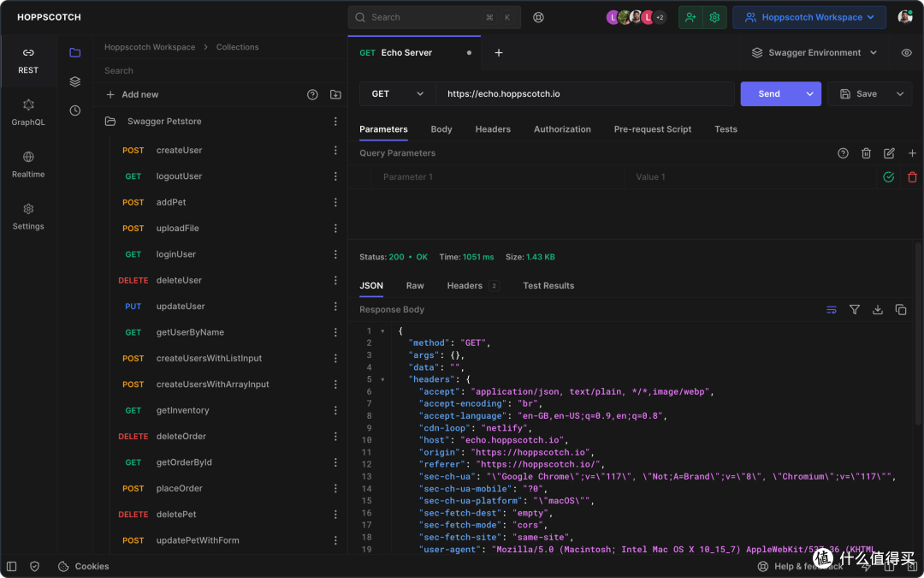
Task: Switch to the request Headers tab
Action: [x=494, y=129]
